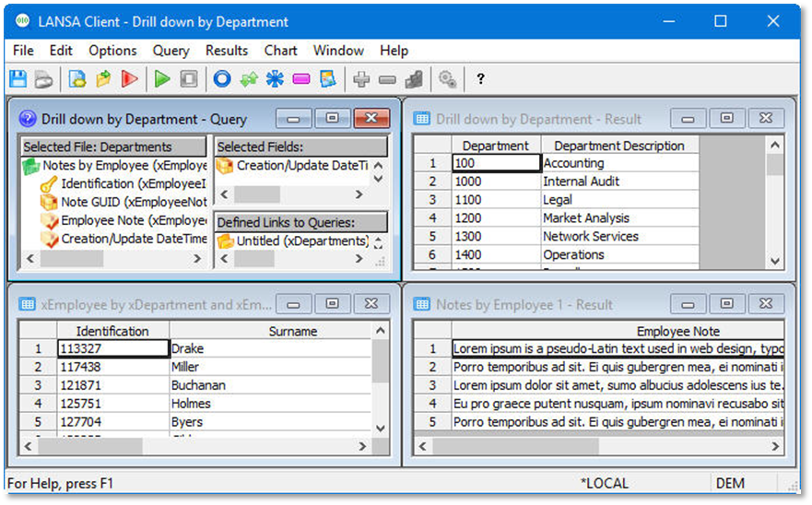Open the Edit menu

pyautogui.click(x=61, y=51)
